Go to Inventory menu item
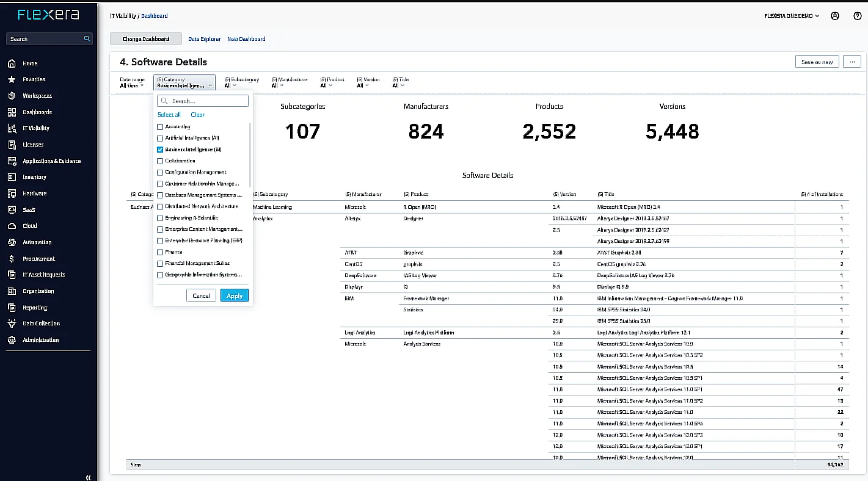868x481 pixels. point(34,177)
